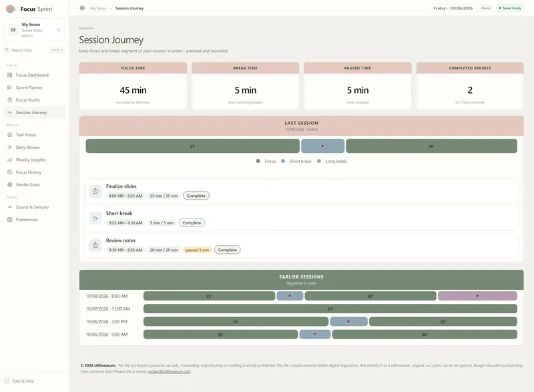This screenshot has height=392, width=534.
Task: Open Focus Dashboard via its grid icon
Action: (x=9, y=75)
